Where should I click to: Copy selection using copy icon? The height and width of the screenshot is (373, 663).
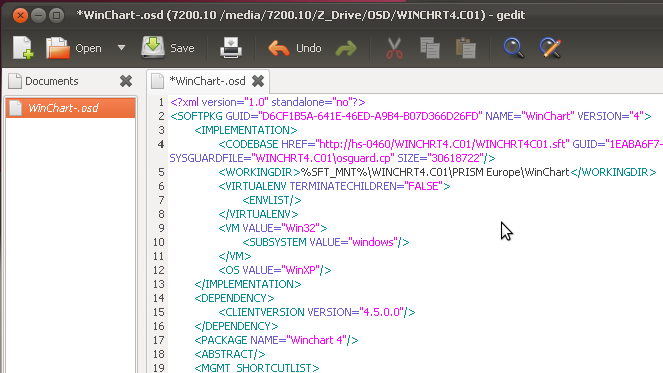point(430,48)
